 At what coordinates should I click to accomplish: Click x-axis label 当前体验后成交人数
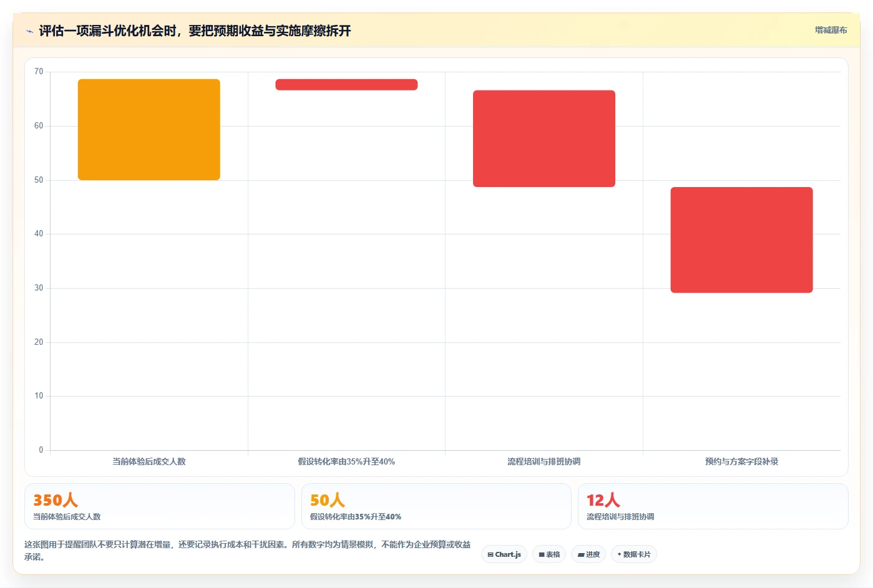click(x=149, y=461)
